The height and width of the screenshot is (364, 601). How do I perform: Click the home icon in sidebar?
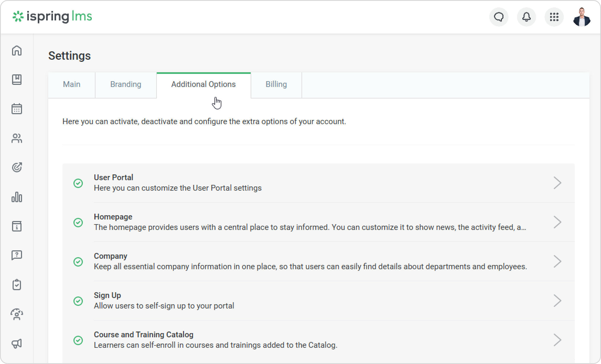tap(17, 50)
